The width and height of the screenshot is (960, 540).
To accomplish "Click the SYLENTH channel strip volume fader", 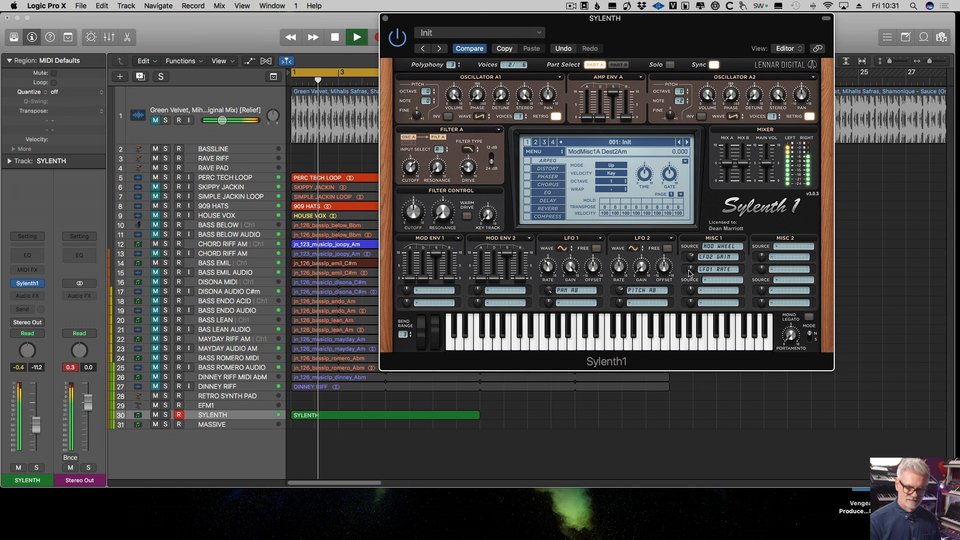I will (36, 425).
